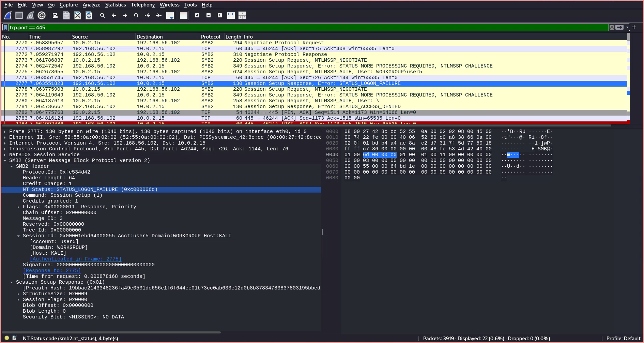Reload this capture file icon
The height and width of the screenshot is (343, 644).
[89, 15]
